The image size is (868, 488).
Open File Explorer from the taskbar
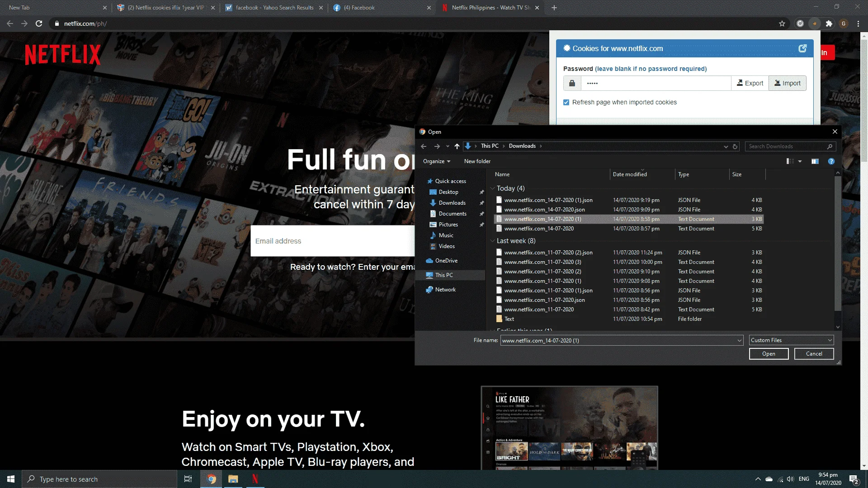coord(233,479)
